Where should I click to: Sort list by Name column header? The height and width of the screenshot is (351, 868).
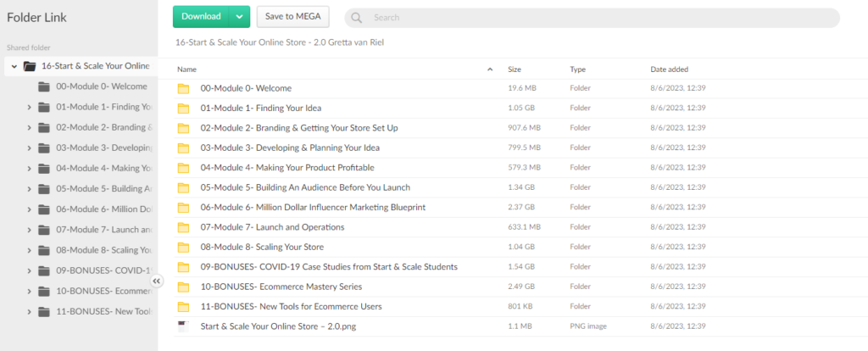click(186, 70)
